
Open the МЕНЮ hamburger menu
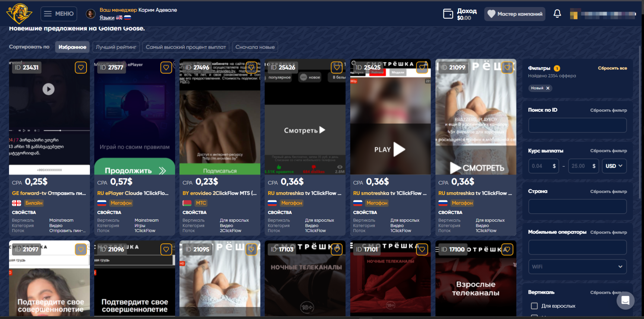pos(59,14)
